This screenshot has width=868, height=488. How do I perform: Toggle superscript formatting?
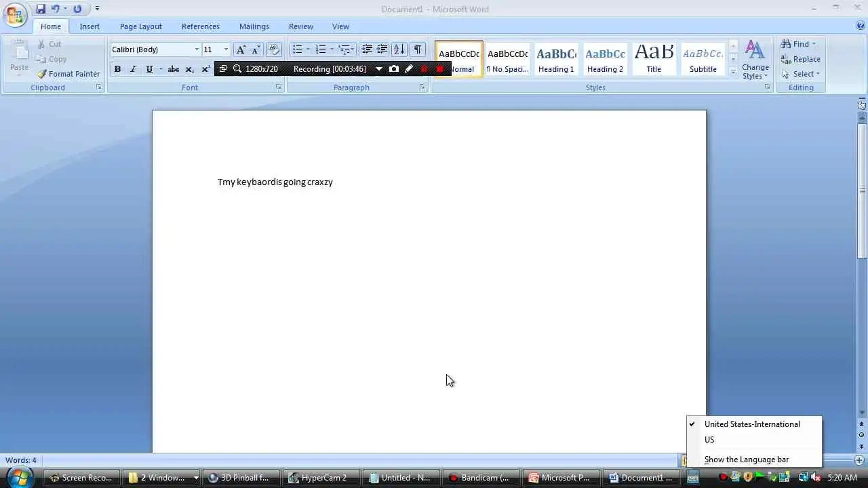(205, 69)
